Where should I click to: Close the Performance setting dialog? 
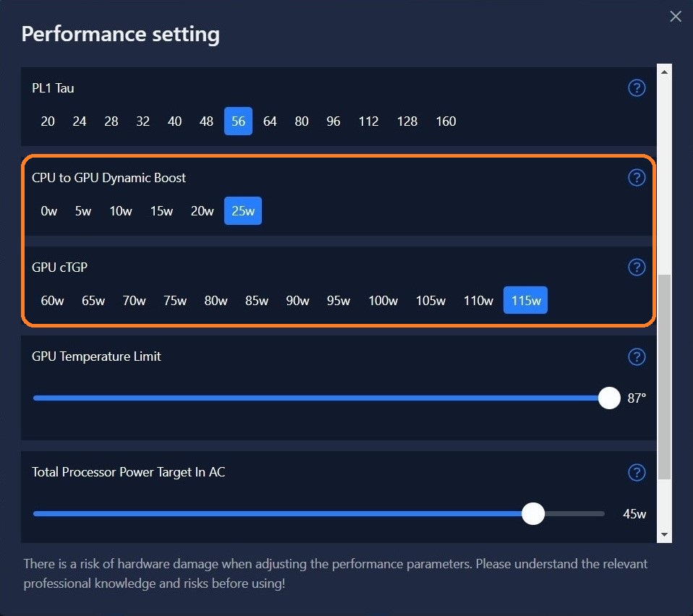(676, 17)
